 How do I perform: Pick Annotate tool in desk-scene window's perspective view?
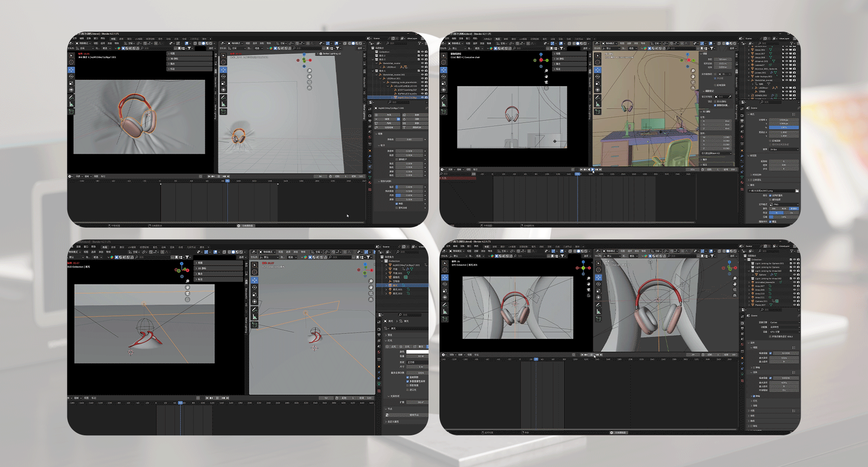(x=598, y=97)
